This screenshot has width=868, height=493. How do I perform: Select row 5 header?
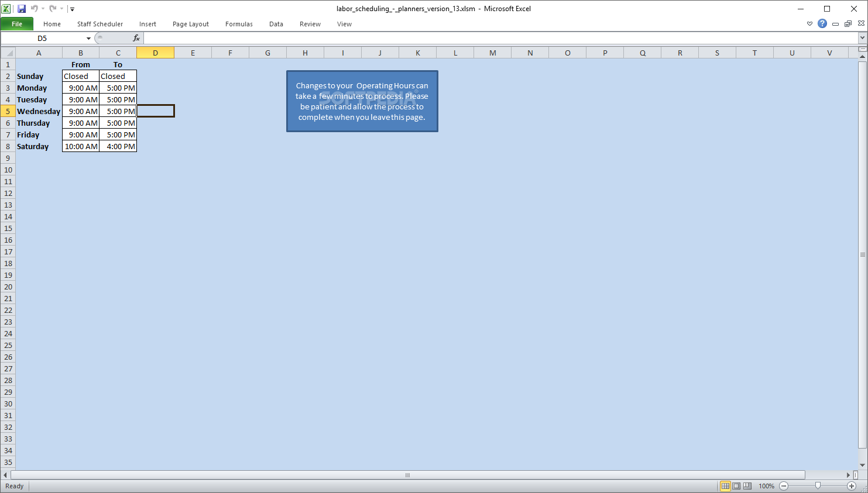click(8, 111)
